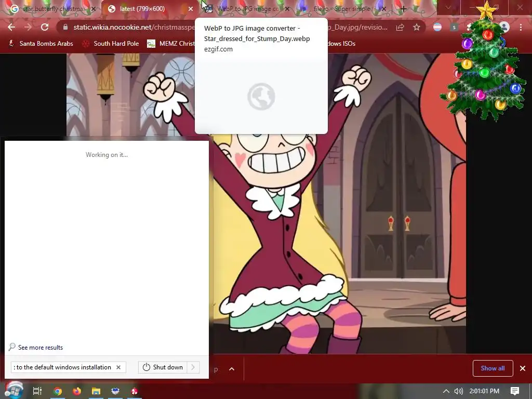Click the padlock site info icon
Screen dimensions: 532x399
[65, 27]
